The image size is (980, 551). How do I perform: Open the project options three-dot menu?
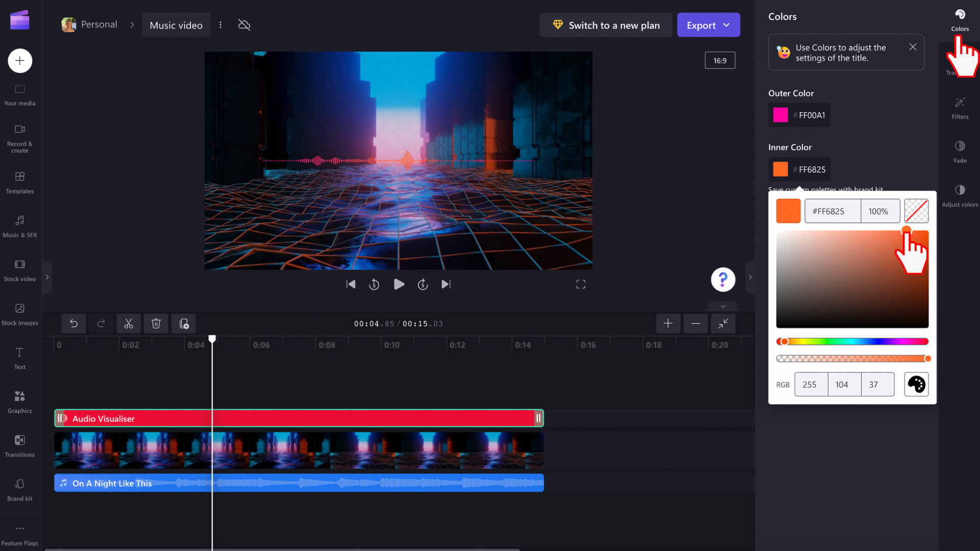220,24
